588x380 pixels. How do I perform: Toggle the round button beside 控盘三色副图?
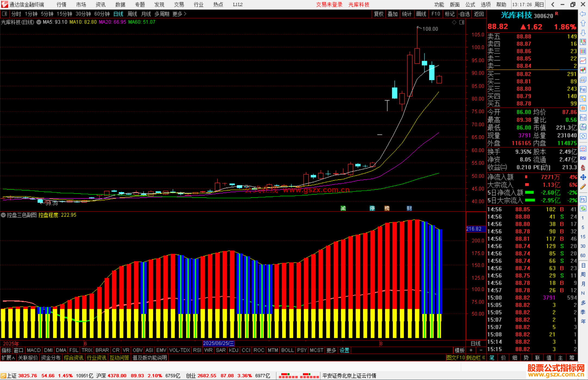pos(3,215)
